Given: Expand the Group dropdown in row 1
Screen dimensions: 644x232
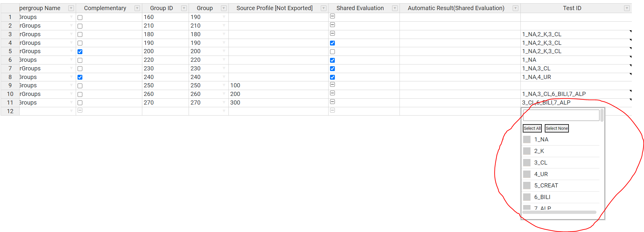Looking at the screenshot, I should 224,17.
